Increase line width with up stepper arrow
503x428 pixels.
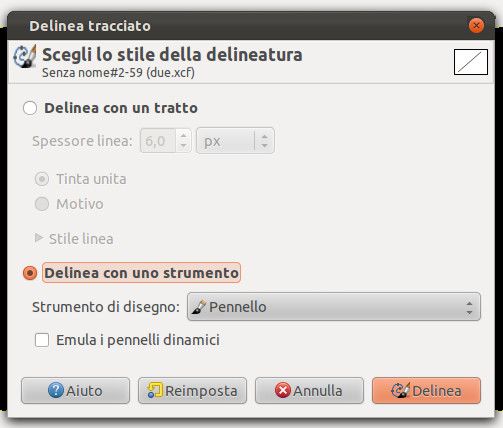[x=183, y=135]
